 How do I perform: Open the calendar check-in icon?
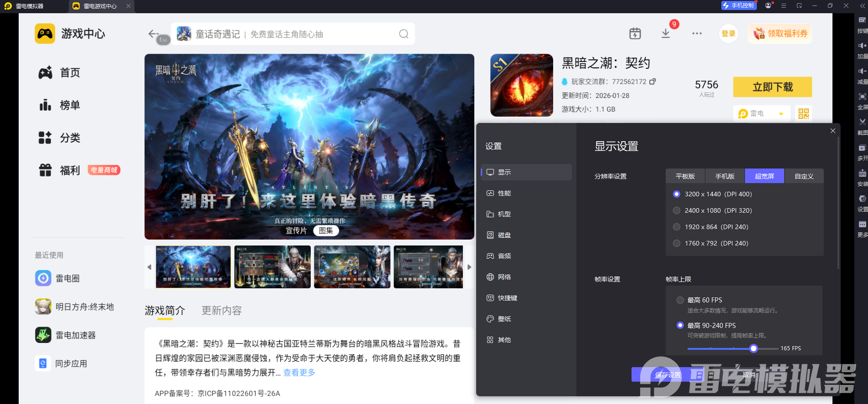point(635,34)
